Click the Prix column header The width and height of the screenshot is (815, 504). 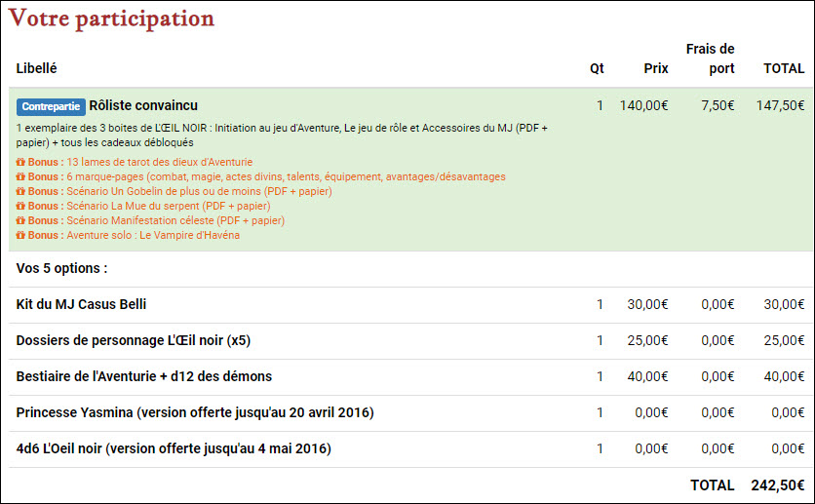pos(655,68)
